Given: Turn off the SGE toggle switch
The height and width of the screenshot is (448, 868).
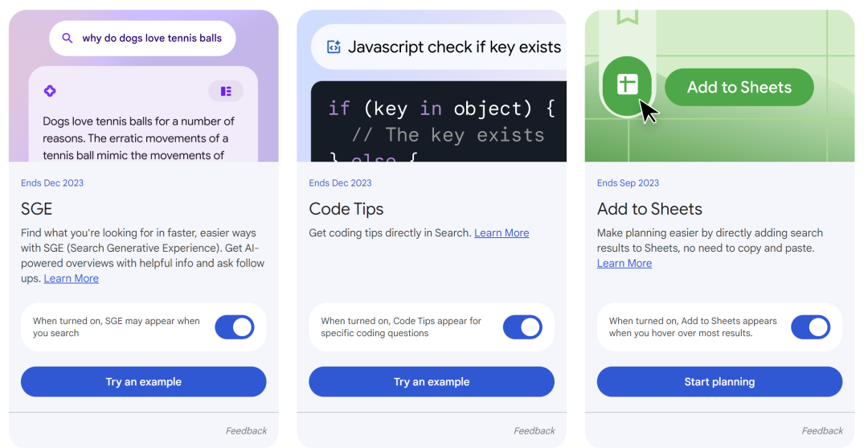Looking at the screenshot, I should click(235, 327).
